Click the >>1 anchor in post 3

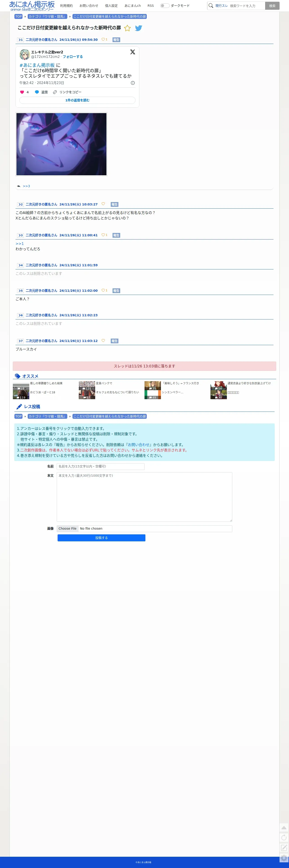coord(20,244)
